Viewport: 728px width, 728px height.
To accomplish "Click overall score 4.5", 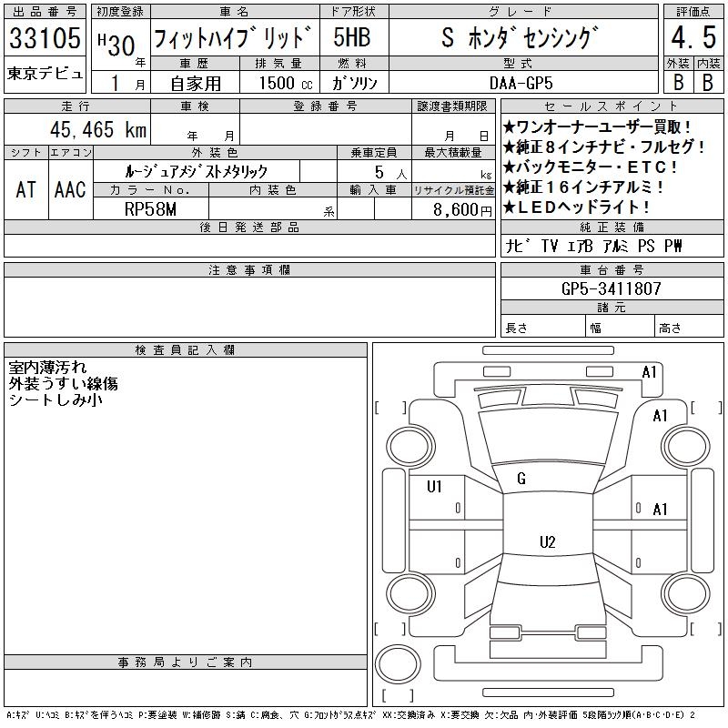I will coord(693,37).
